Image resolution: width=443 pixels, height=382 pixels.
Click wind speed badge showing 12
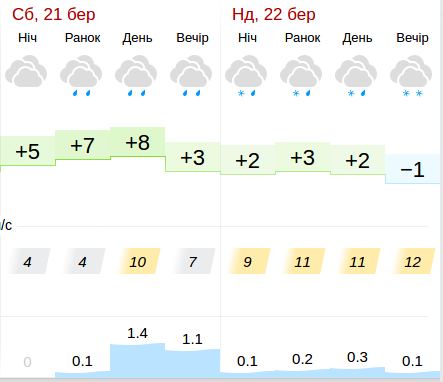(413, 261)
